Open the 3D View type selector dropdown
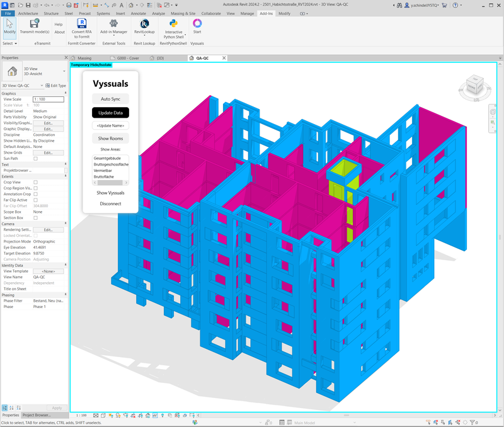Viewport: 504px width, 427px height. (64, 71)
